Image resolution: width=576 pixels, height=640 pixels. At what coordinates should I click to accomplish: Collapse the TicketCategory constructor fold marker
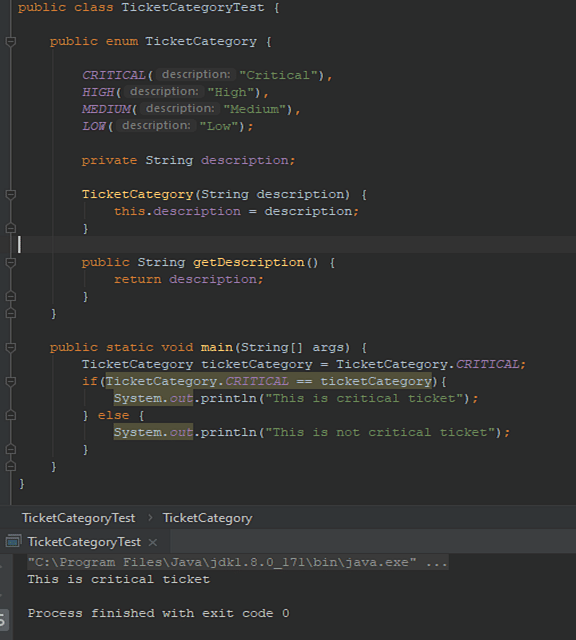click(11, 194)
